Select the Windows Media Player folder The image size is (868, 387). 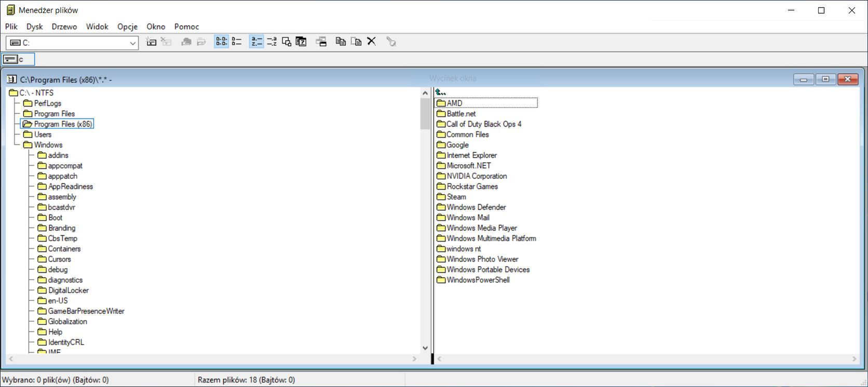(x=477, y=228)
